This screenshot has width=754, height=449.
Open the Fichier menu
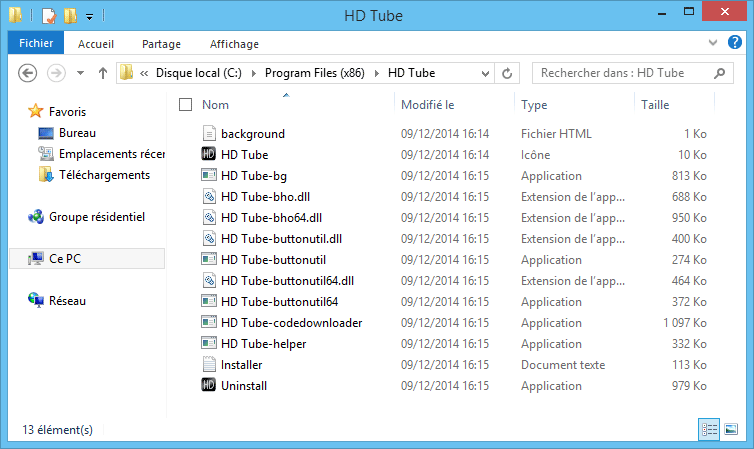point(36,43)
